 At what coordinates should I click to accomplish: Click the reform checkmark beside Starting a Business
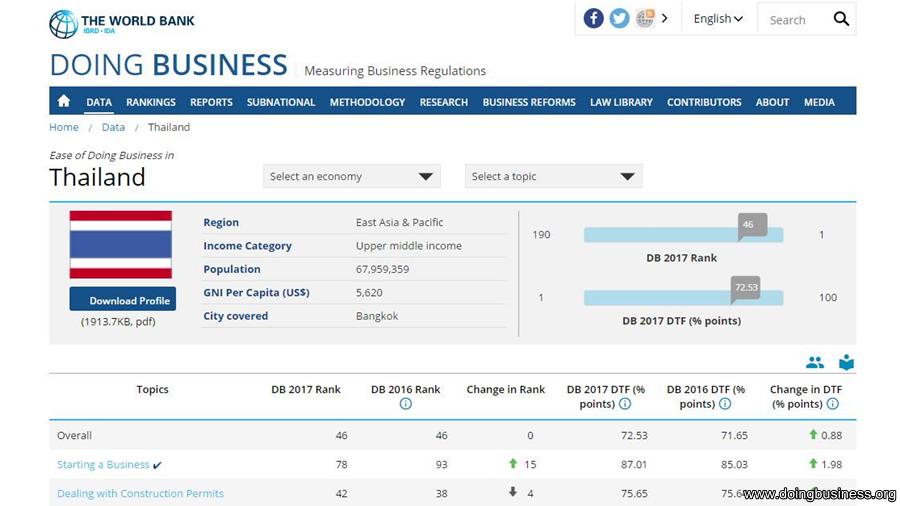coord(157,465)
